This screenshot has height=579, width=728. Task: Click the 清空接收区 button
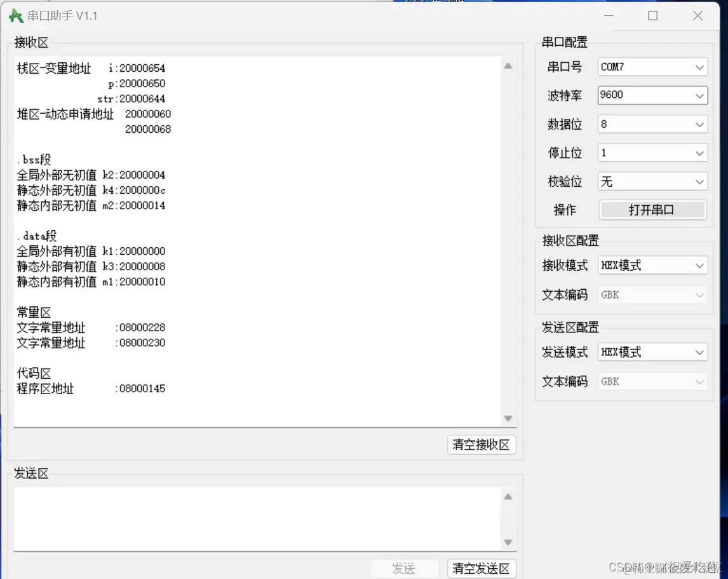(x=482, y=445)
